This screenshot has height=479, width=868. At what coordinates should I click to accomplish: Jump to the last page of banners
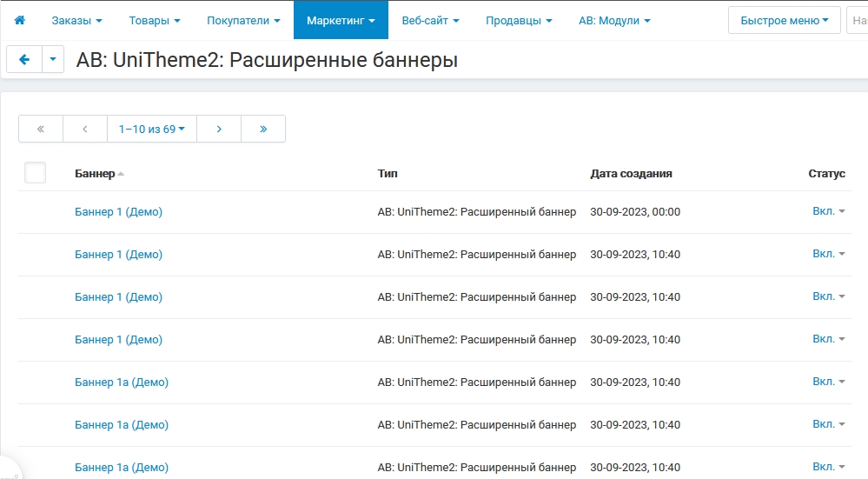pyautogui.click(x=263, y=129)
